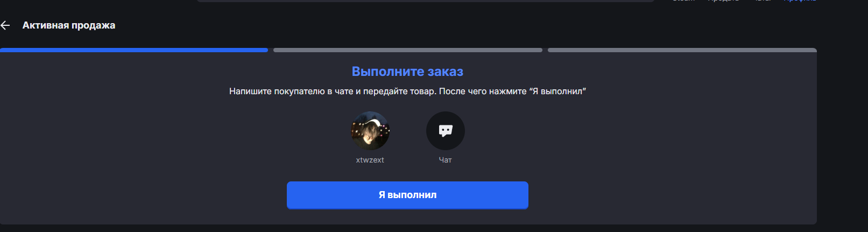Click the dark circle around the chat icon
The width and height of the screenshot is (868, 232).
[x=446, y=131]
